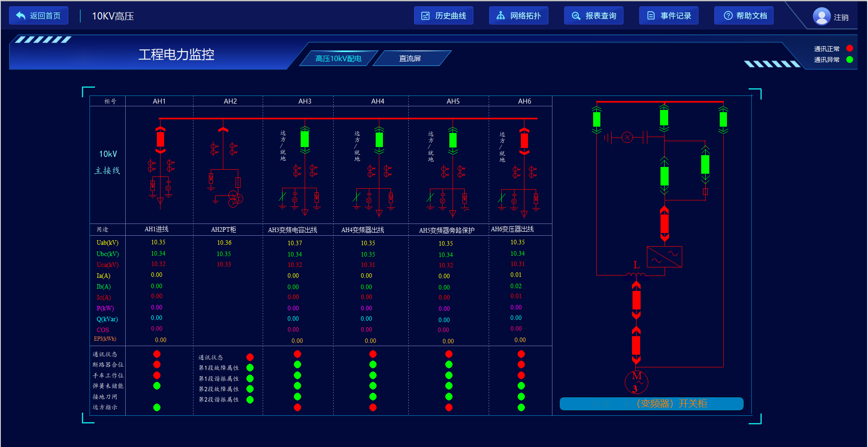Click the AH3 green circuit breaker symbol
Screen dimensions: 868x447
[305, 139]
